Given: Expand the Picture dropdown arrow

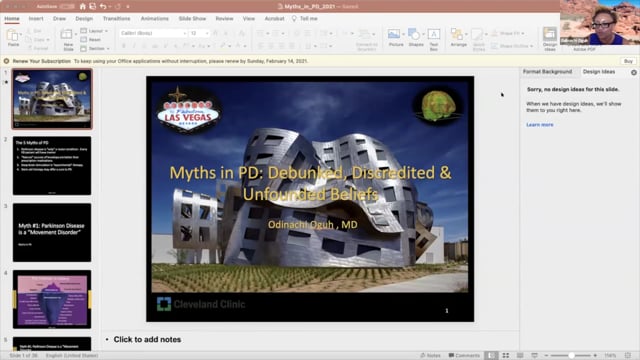Looking at the screenshot, I should [x=403, y=34].
